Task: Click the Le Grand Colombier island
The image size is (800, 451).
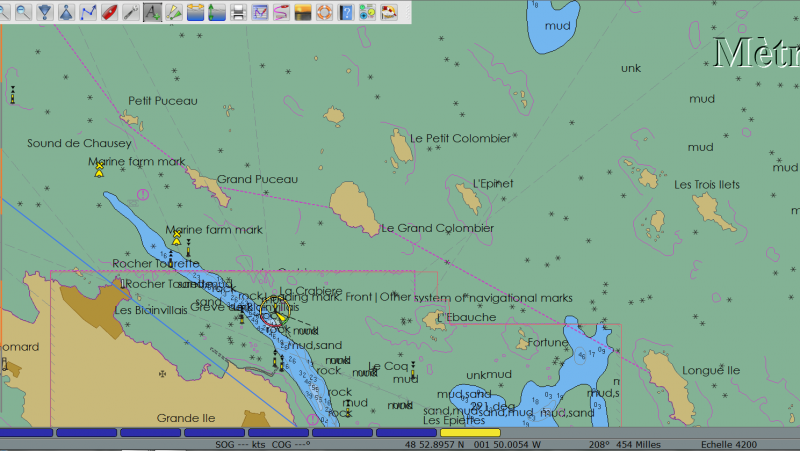Action: point(355,207)
